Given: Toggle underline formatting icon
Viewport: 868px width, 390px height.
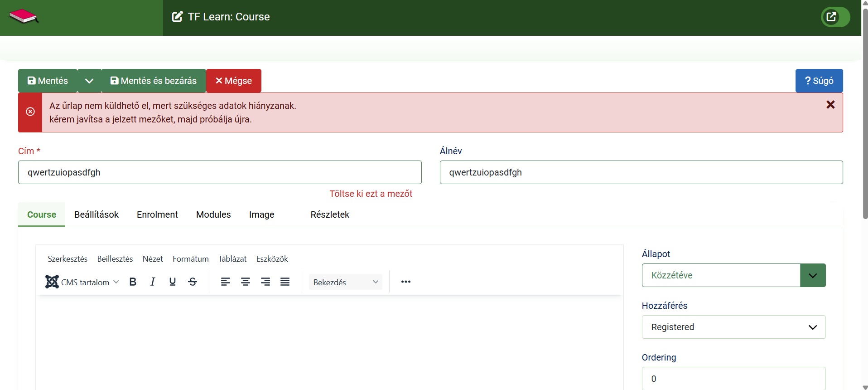Looking at the screenshot, I should [173, 282].
